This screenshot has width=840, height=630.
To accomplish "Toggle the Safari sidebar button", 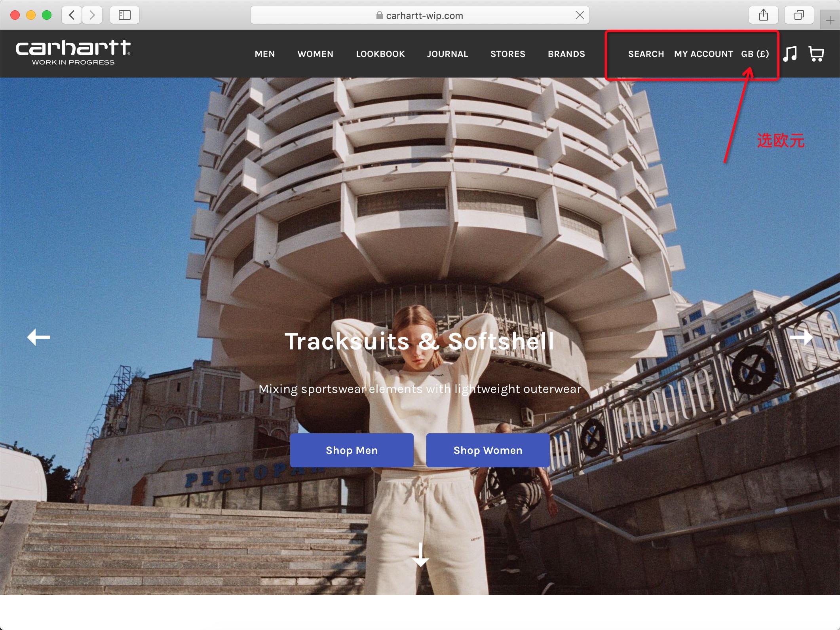I will click(x=124, y=15).
